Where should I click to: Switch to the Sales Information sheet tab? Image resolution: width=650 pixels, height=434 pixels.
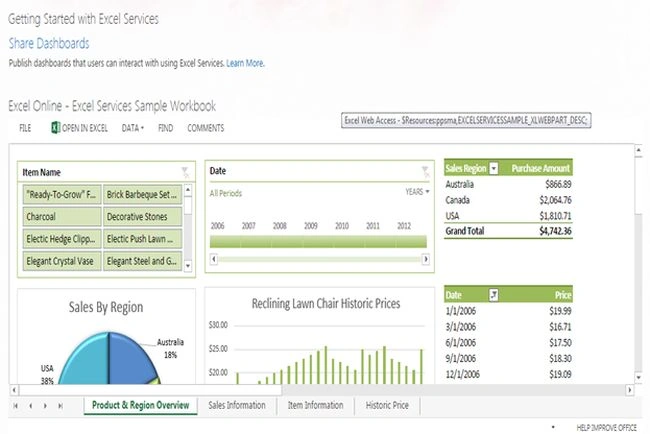(237, 405)
